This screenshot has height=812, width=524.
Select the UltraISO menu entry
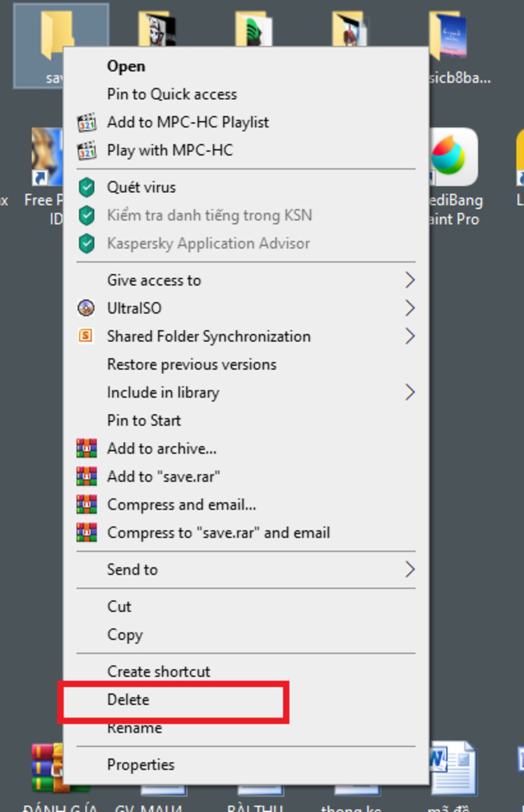(134, 309)
